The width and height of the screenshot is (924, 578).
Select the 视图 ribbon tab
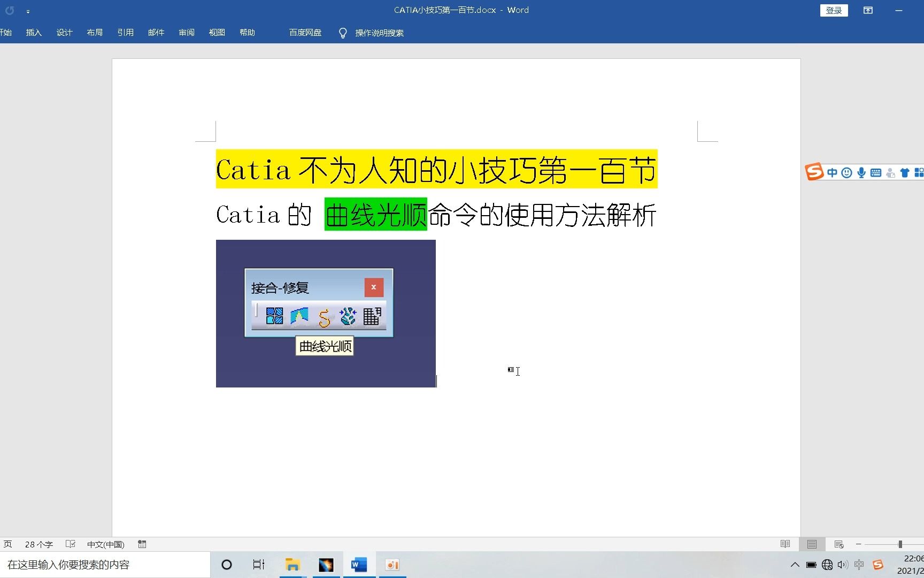[217, 33]
